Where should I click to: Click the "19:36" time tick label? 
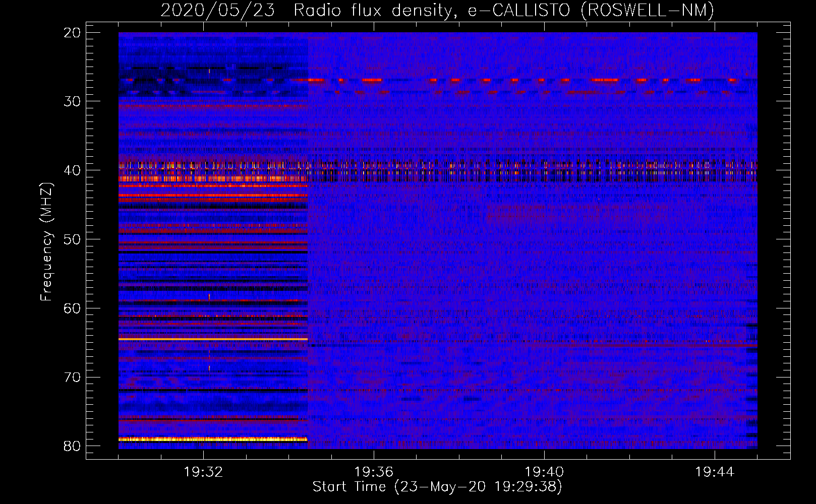click(x=374, y=472)
